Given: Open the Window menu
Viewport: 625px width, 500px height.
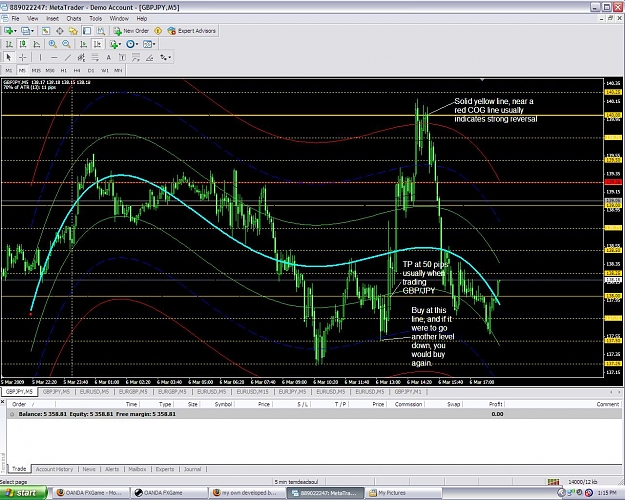Looking at the screenshot, I should 119,18.
